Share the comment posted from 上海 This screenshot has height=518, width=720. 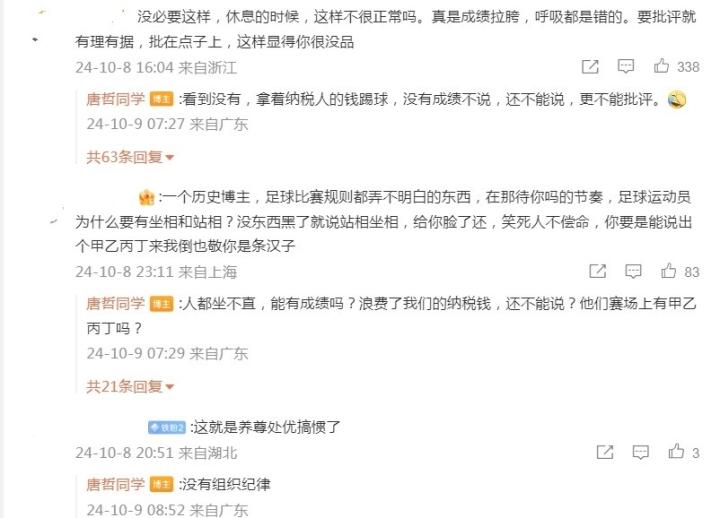pyautogui.click(x=597, y=271)
